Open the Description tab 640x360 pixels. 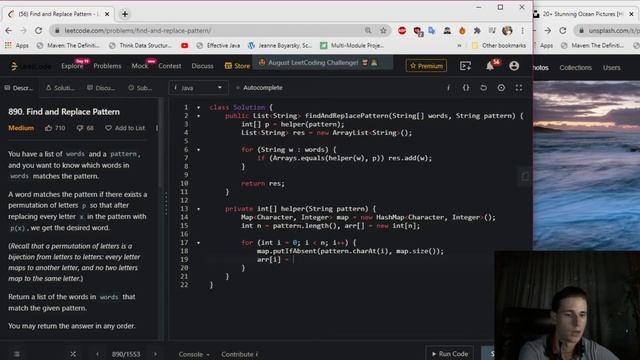coord(18,88)
